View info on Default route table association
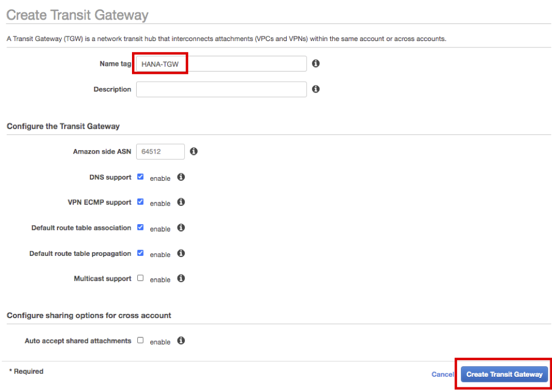 (181, 228)
